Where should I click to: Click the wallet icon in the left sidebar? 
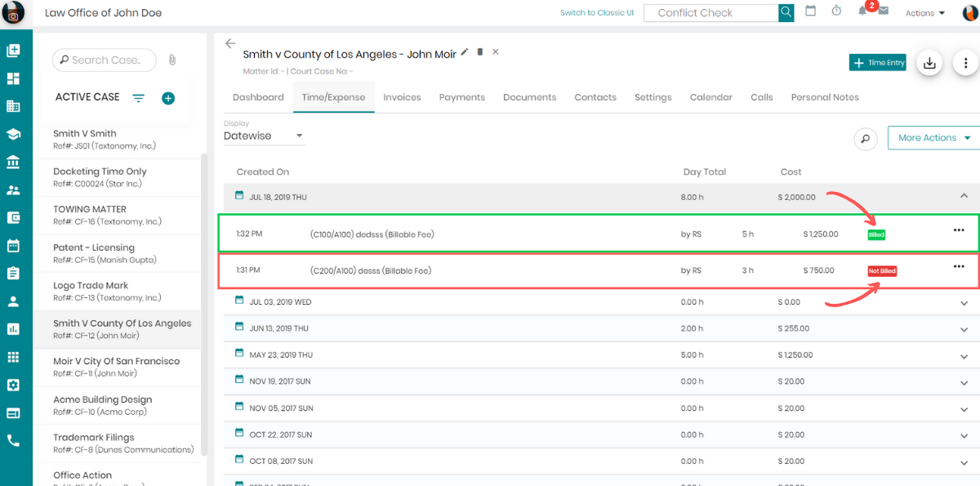[x=13, y=217]
